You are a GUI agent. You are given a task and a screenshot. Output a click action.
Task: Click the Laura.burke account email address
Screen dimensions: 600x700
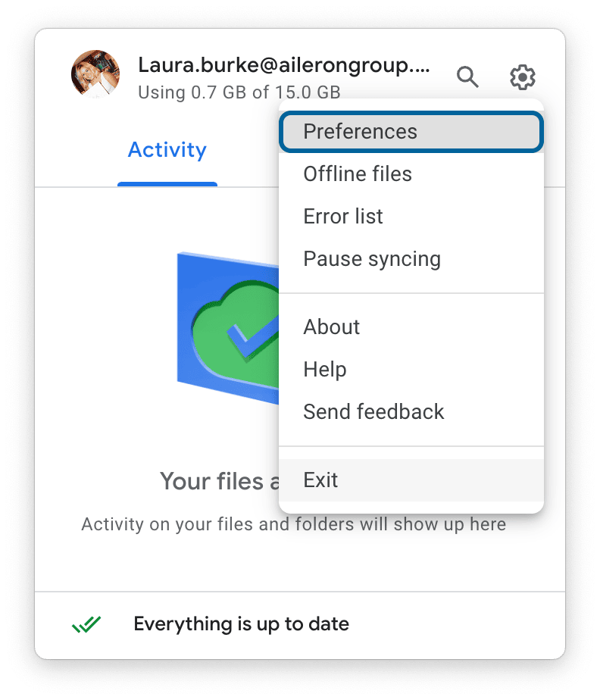pos(283,66)
